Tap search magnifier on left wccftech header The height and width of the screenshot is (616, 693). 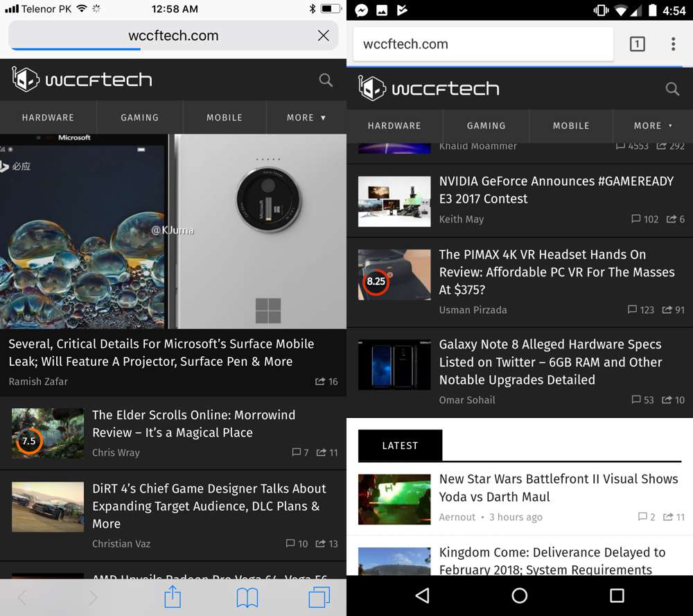click(x=326, y=80)
